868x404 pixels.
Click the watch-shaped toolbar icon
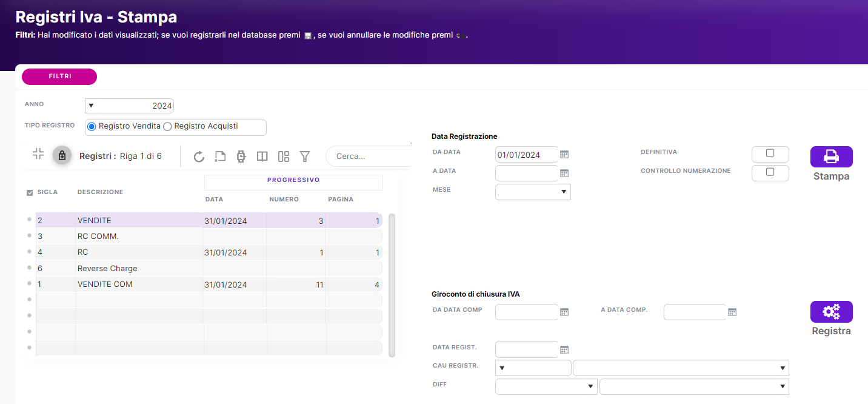tap(241, 157)
